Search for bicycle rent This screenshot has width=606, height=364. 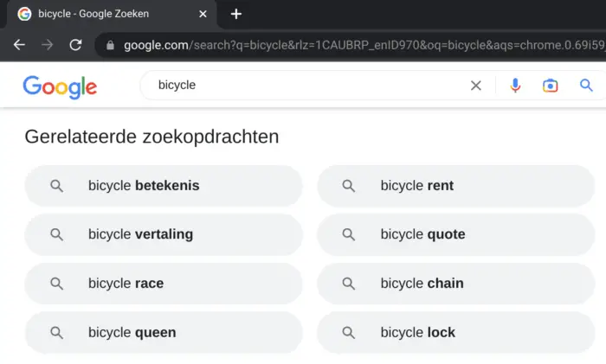click(455, 186)
